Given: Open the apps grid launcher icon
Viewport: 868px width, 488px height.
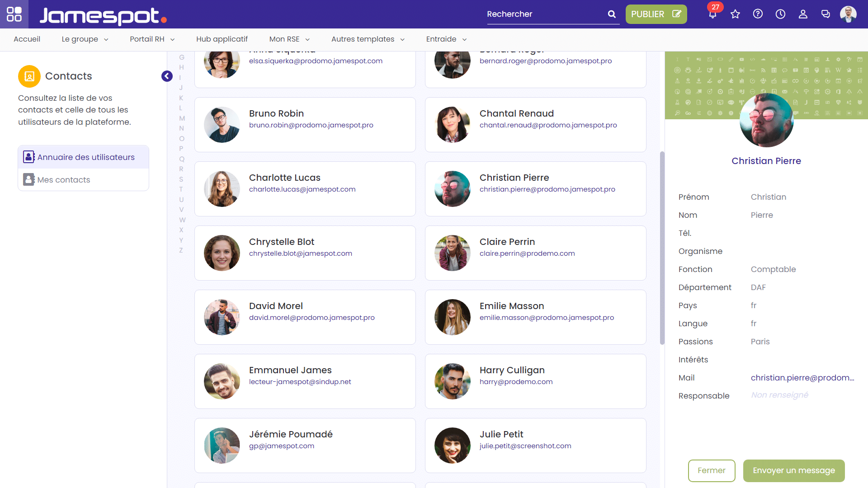Looking at the screenshot, I should point(14,14).
